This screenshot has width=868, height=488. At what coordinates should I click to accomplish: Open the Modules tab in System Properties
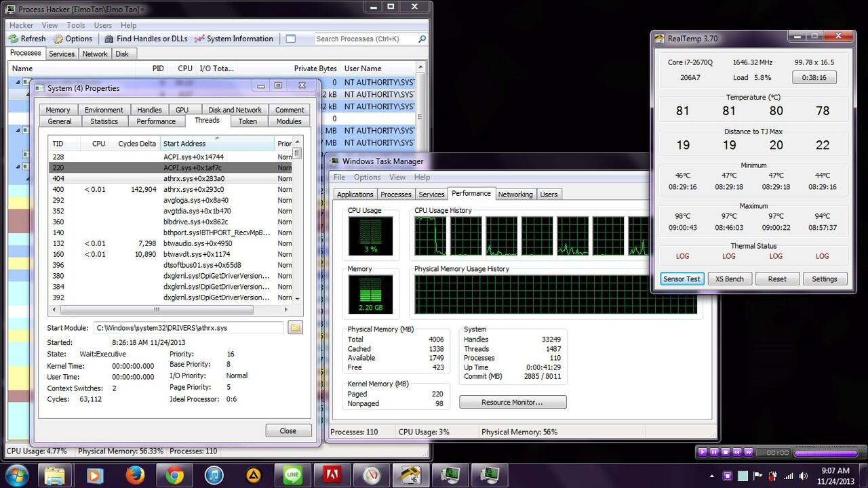[289, 121]
